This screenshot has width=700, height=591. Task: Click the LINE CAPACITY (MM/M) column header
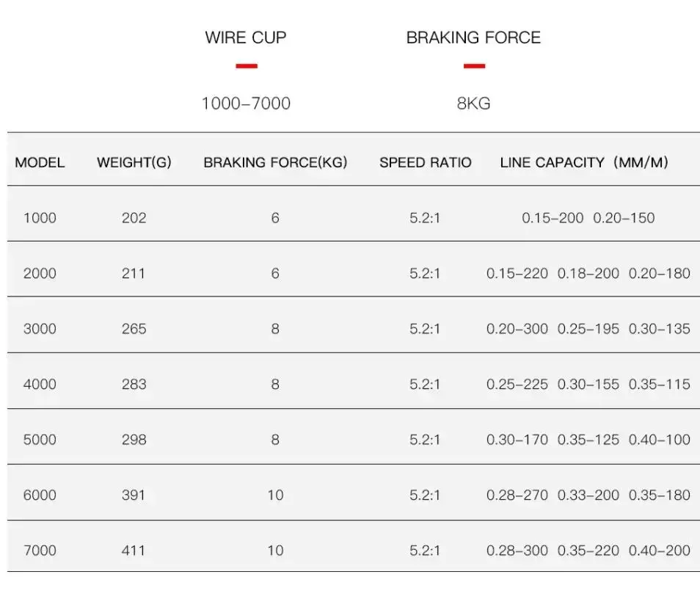[584, 162]
